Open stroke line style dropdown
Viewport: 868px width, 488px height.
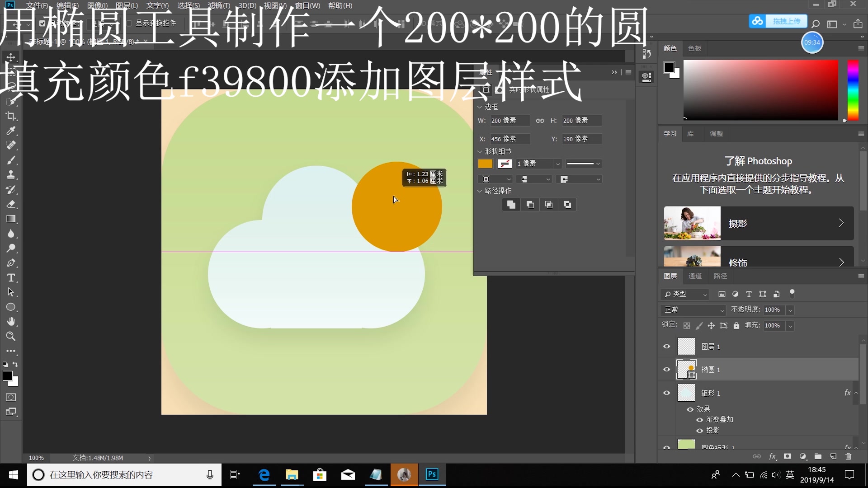[x=584, y=164]
